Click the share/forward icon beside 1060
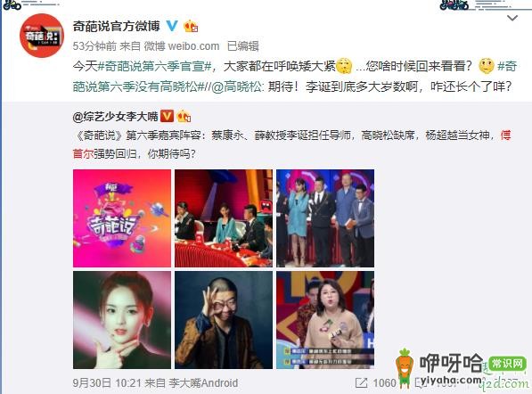The height and width of the screenshot is (394, 532). (x=361, y=383)
